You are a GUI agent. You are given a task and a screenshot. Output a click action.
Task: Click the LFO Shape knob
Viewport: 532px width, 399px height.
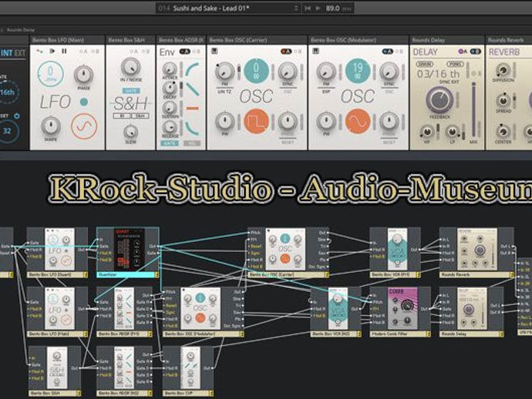coord(51,126)
